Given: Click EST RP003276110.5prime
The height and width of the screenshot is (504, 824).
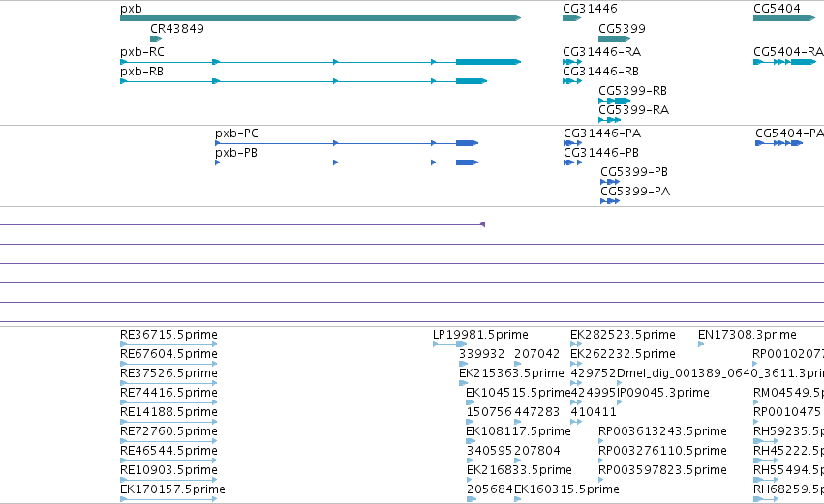Looking at the screenshot, I should (x=601, y=460).
